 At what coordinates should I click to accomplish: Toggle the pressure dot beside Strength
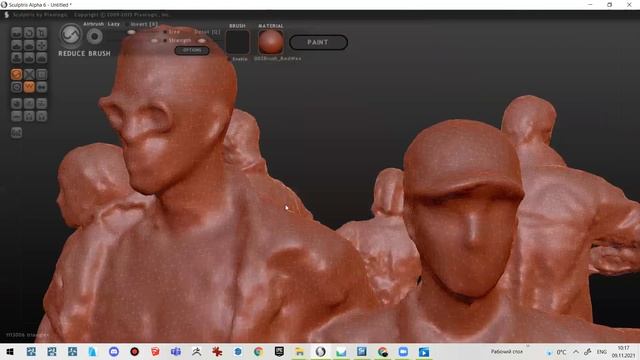[164, 40]
